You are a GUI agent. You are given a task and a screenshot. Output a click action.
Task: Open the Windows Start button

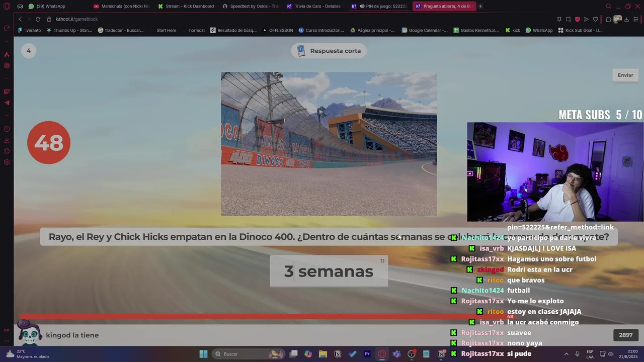[x=203, y=354]
